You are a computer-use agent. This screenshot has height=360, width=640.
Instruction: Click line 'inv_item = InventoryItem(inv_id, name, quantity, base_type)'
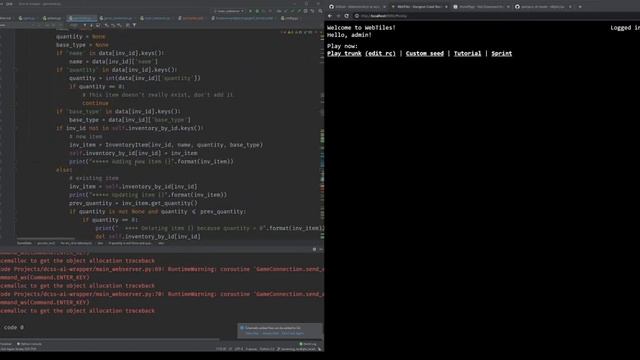(x=166, y=145)
